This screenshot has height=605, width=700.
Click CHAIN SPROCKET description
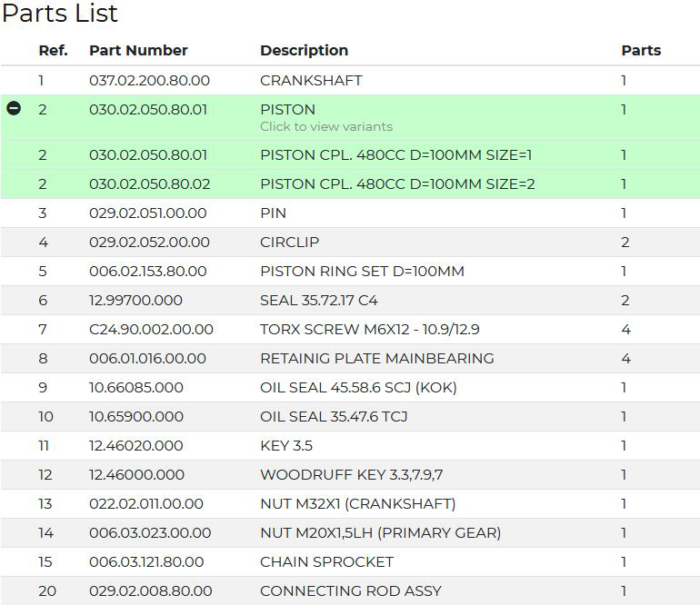pos(326,561)
